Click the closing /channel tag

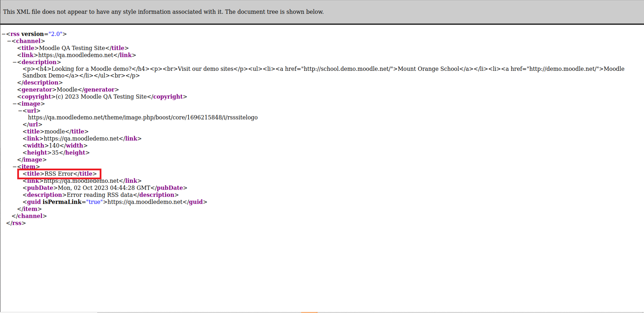click(29, 216)
